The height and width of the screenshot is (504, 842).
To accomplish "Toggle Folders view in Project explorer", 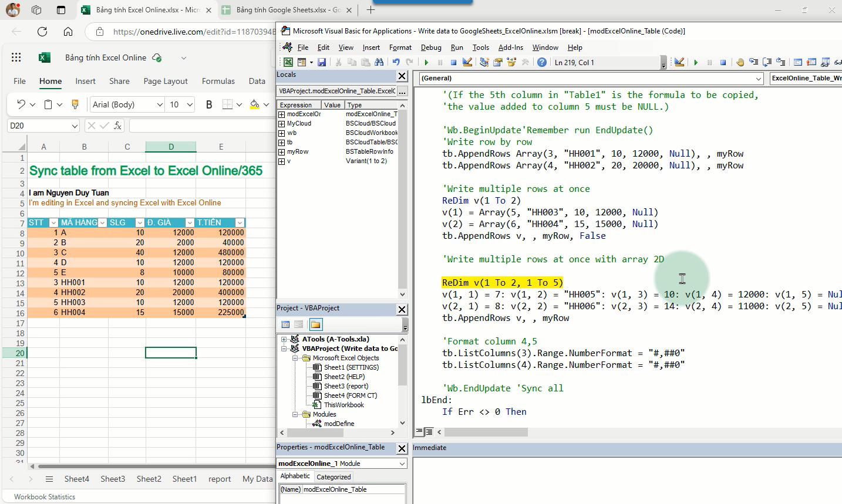I will [x=315, y=324].
